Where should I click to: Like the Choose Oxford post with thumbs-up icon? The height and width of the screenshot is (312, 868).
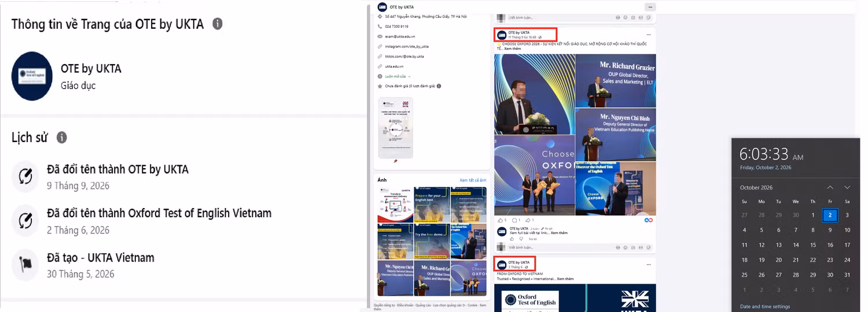click(x=501, y=220)
